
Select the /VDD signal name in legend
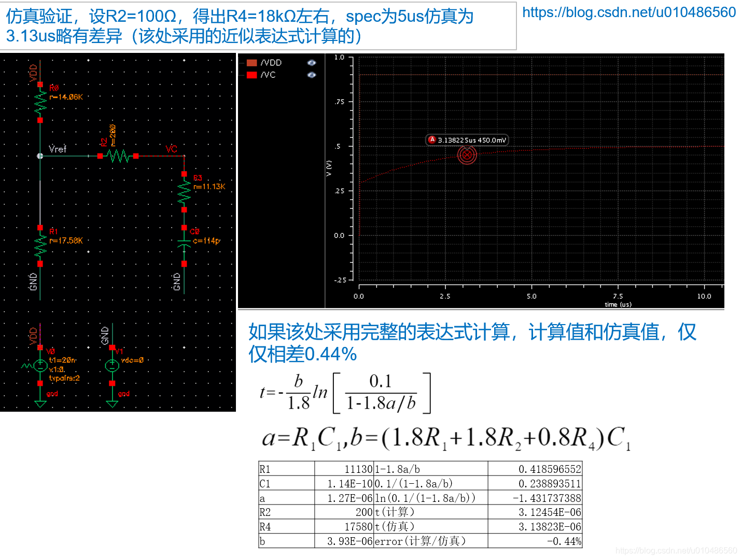[x=271, y=63]
